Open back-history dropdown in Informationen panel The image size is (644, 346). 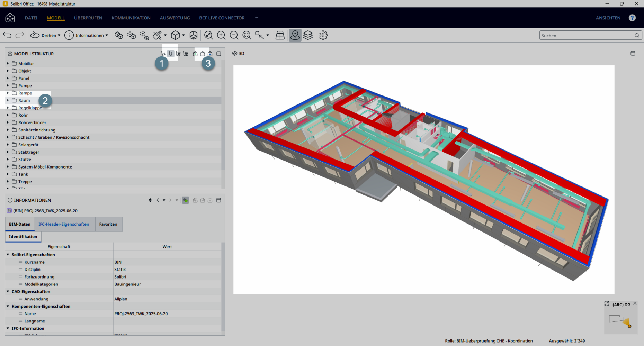coord(164,200)
